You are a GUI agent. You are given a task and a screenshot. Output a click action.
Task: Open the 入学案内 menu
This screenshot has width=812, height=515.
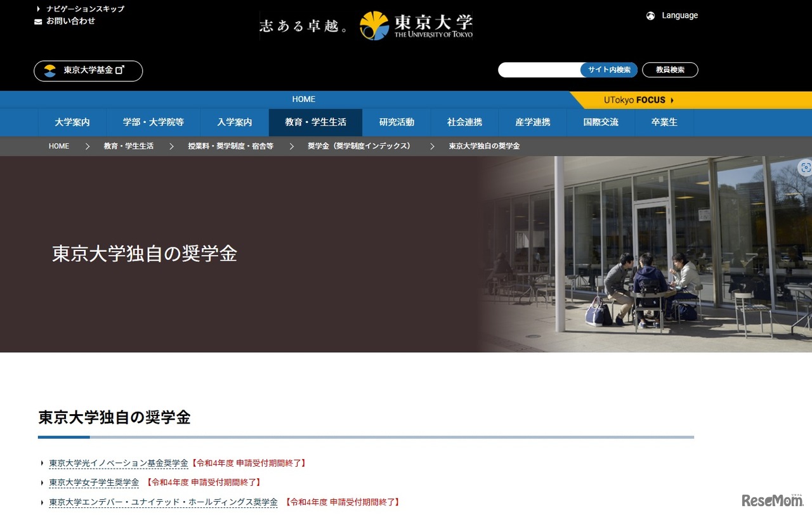(235, 122)
